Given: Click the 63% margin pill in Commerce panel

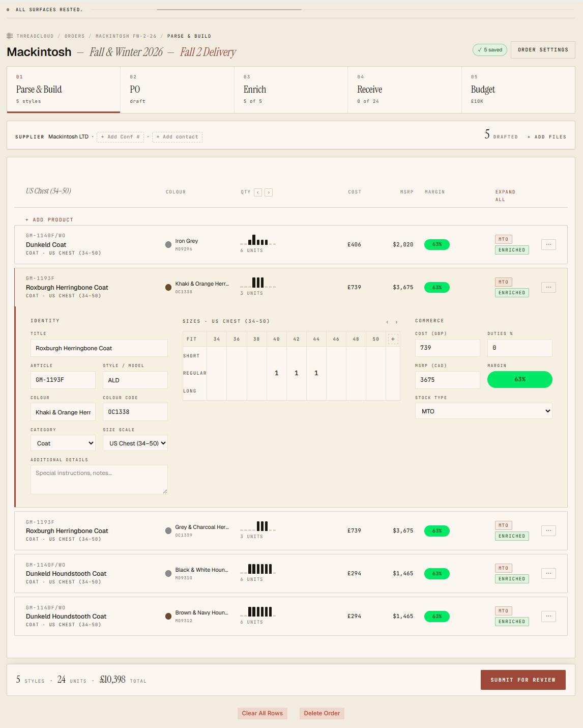Looking at the screenshot, I should coord(520,379).
